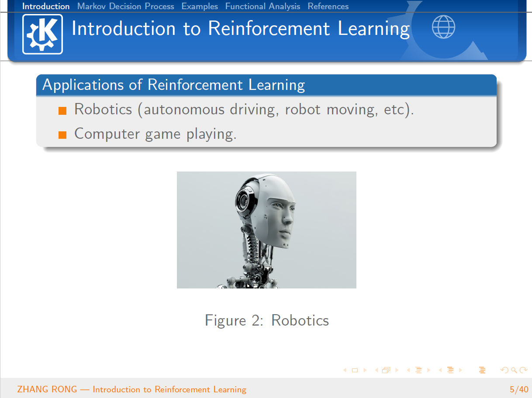Go to previous subsection arrow
The image size is (532, 398).
[408, 370]
